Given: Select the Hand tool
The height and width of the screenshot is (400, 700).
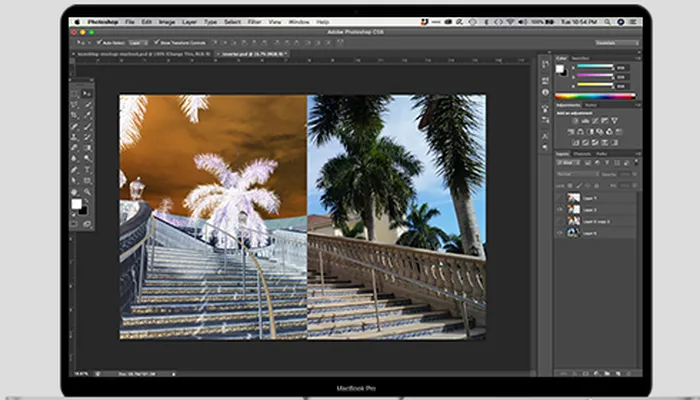Looking at the screenshot, I should click(x=75, y=192).
